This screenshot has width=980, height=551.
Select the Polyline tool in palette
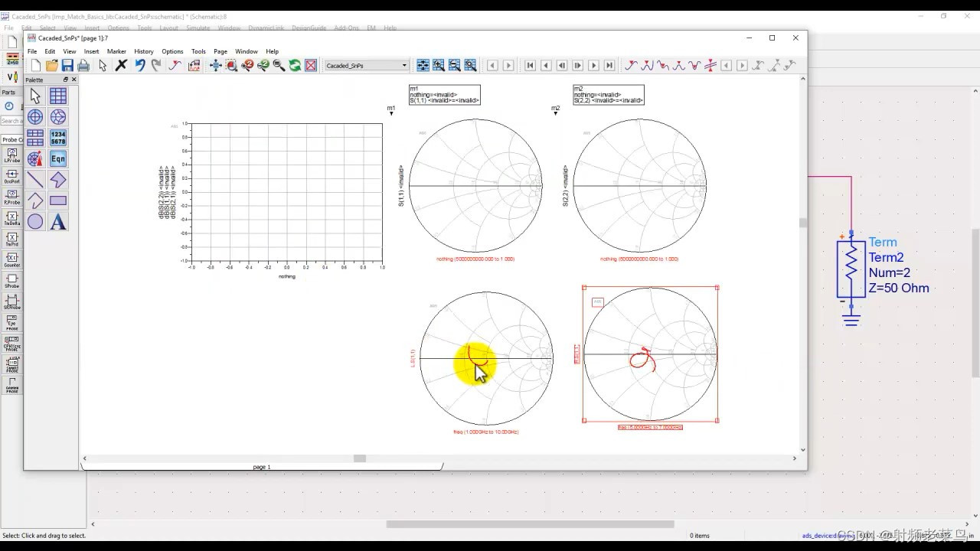(x=35, y=201)
